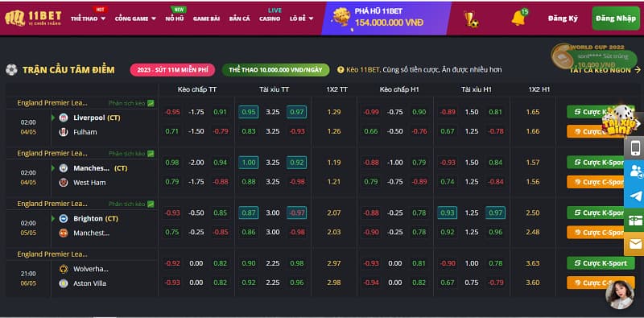Click Cược K-Sport for Wolverhampton match
This screenshot has width=644, height=318.
601,263
